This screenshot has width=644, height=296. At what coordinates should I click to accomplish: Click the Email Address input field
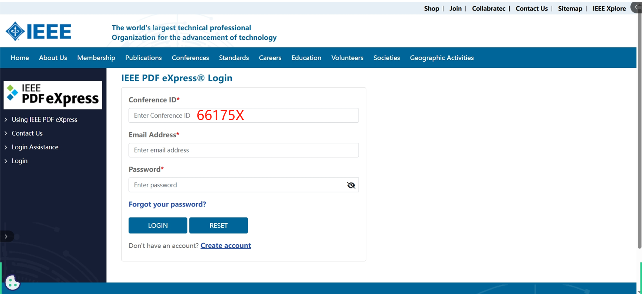243,150
